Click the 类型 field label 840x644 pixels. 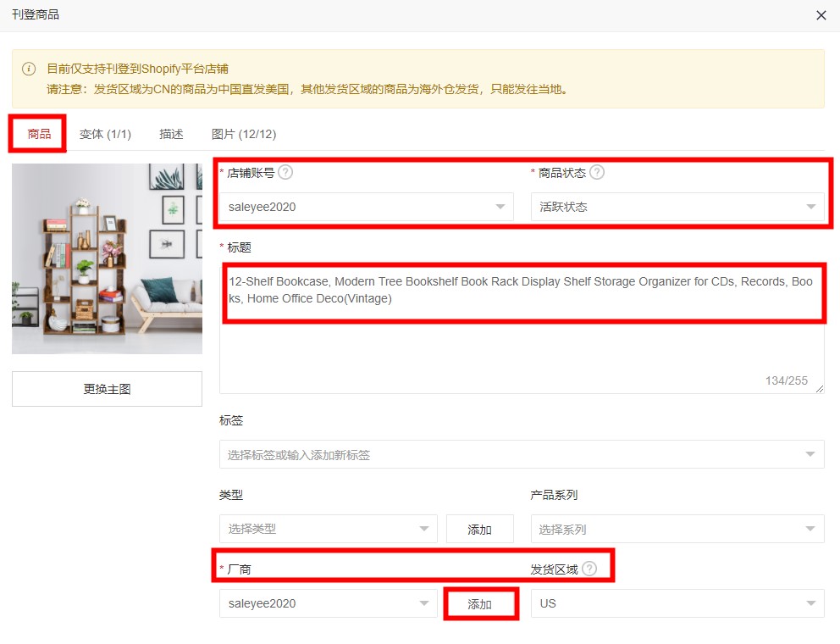231,495
